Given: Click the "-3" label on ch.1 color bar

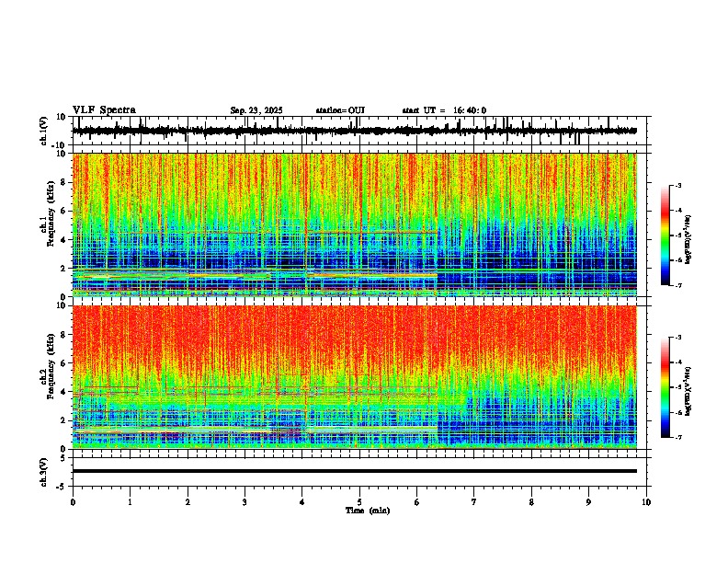Looking at the screenshot, I should (x=678, y=186).
